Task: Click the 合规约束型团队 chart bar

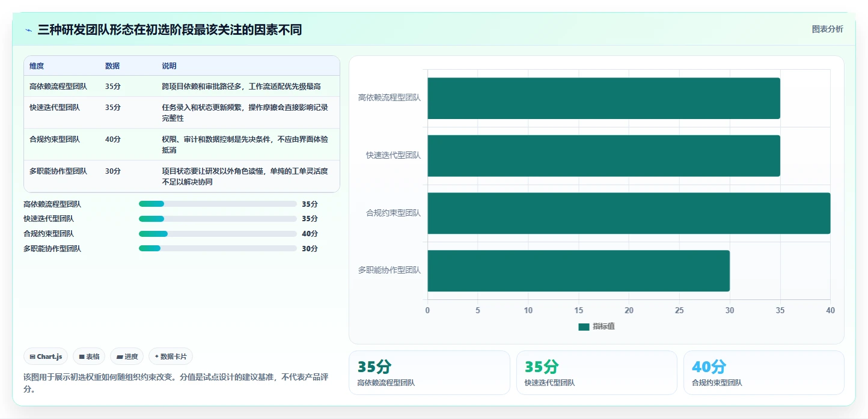Action: coord(629,213)
